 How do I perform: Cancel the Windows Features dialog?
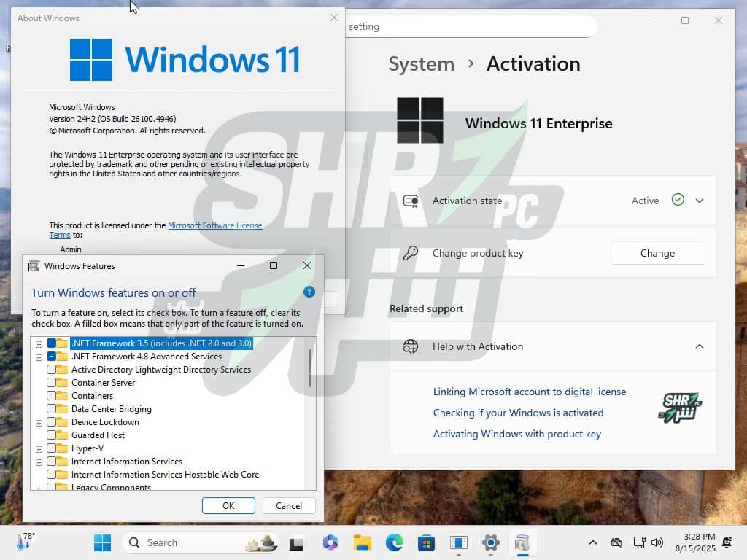tap(289, 506)
